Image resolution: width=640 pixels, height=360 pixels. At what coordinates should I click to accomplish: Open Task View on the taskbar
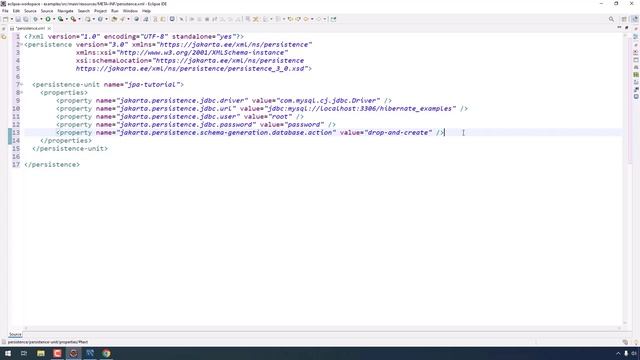(x=24, y=353)
